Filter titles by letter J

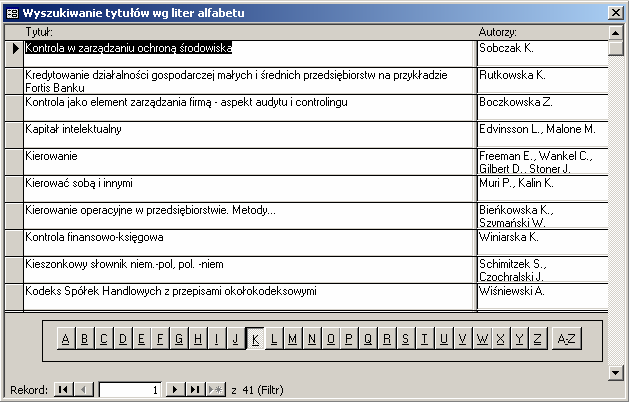pos(235,339)
